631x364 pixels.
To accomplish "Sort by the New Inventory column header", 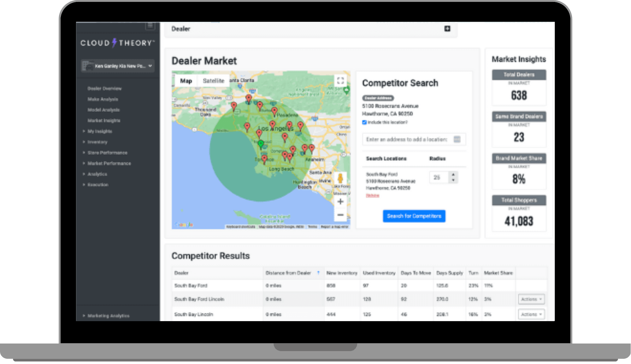I will pos(342,273).
